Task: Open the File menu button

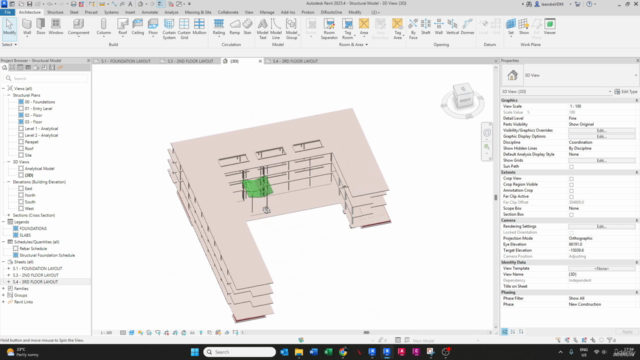Action: (x=7, y=12)
